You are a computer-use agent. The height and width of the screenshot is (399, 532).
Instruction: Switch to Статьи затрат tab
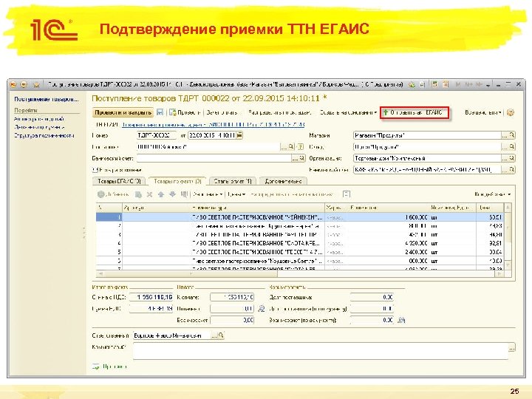pos(233,181)
